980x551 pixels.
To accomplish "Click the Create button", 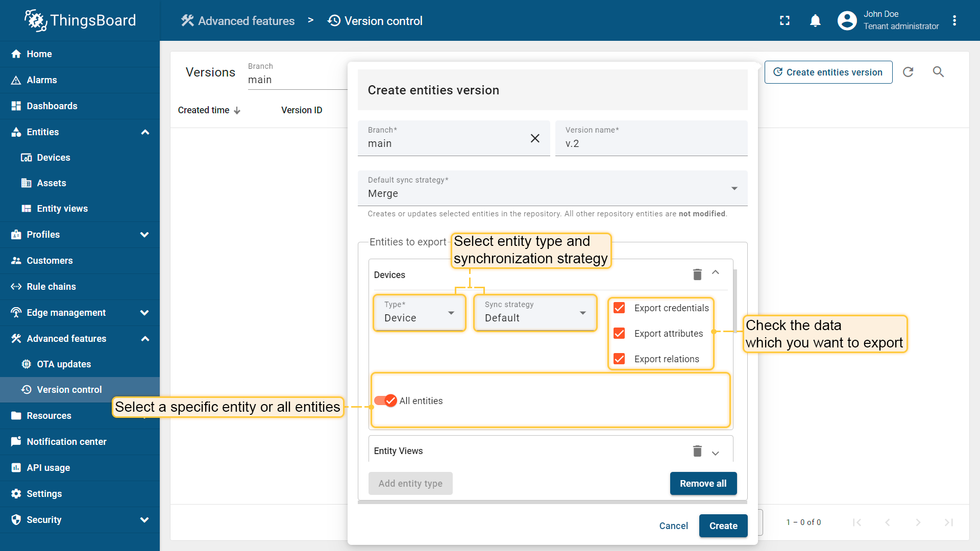I will tap(723, 525).
